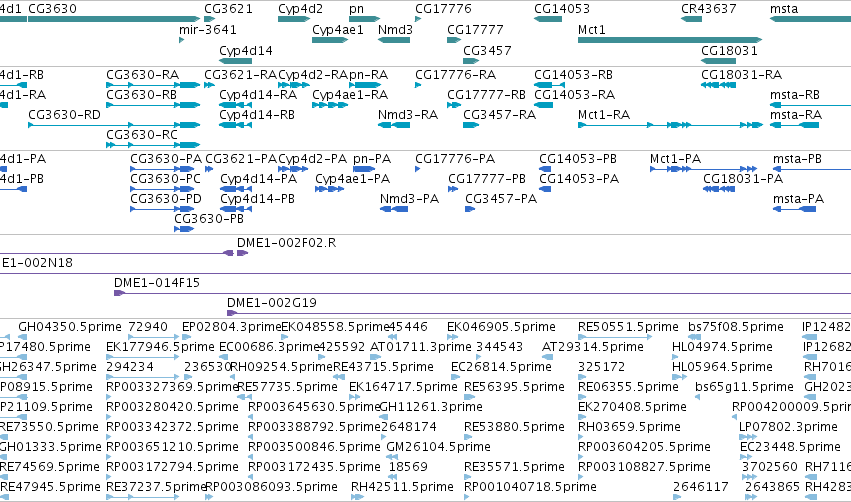Click the DME1-014F15 BAC clone label

(x=157, y=283)
